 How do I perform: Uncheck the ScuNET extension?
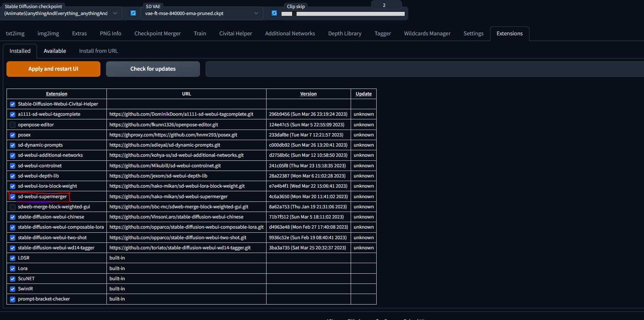click(x=13, y=279)
